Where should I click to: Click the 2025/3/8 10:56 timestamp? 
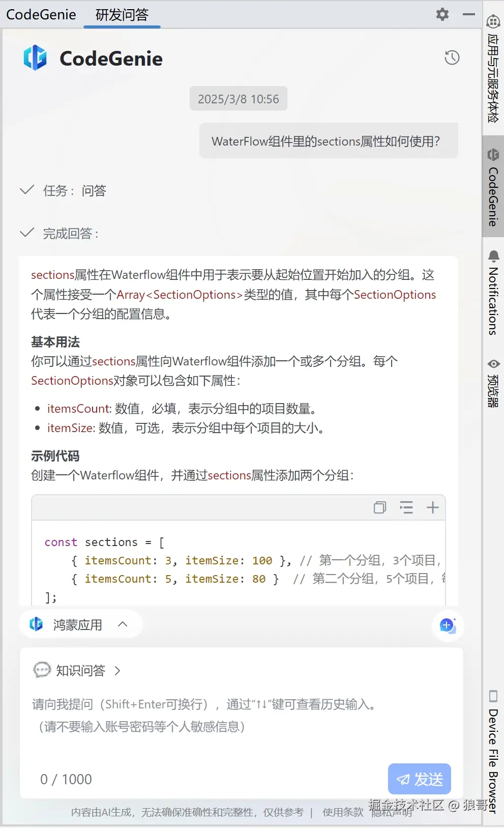239,99
